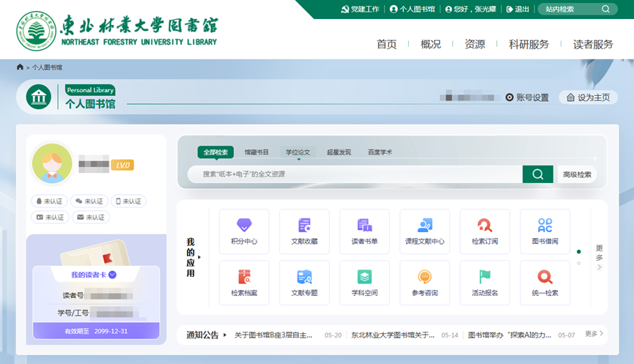The height and width of the screenshot is (364, 634).
Task: Open the 读者书单 app icon
Action: [364, 231]
